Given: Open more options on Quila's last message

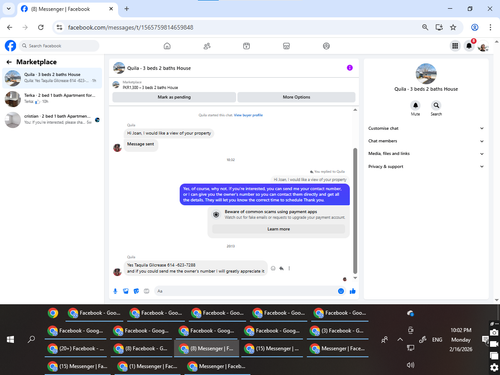Looking at the screenshot, I should 289,268.
